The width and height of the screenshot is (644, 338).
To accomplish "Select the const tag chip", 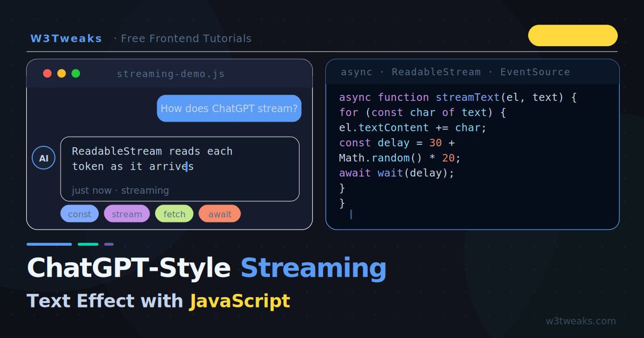I will click(79, 214).
